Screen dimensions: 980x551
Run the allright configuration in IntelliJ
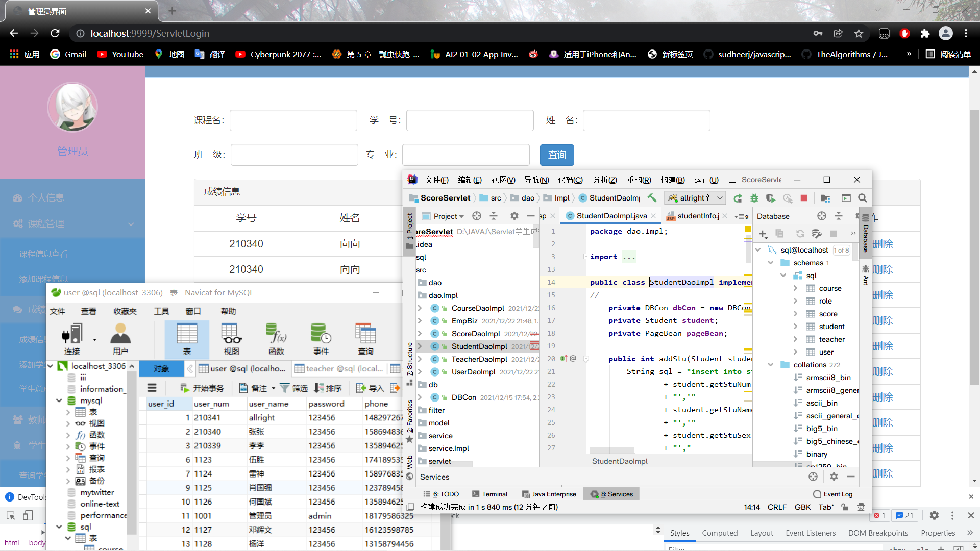point(737,198)
